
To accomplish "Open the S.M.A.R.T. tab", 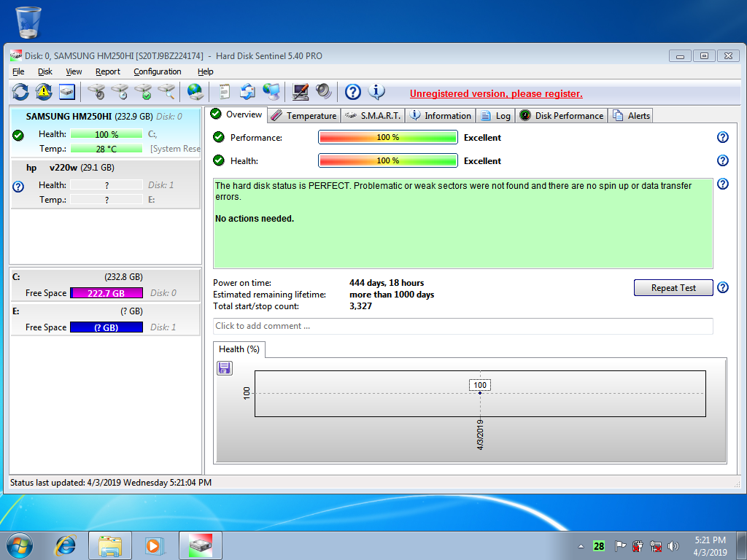I will pyautogui.click(x=372, y=115).
